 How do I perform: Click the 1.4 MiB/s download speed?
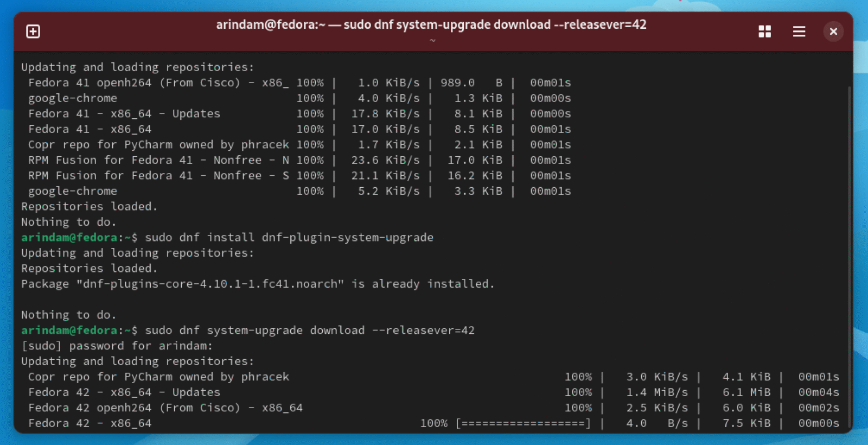point(657,392)
